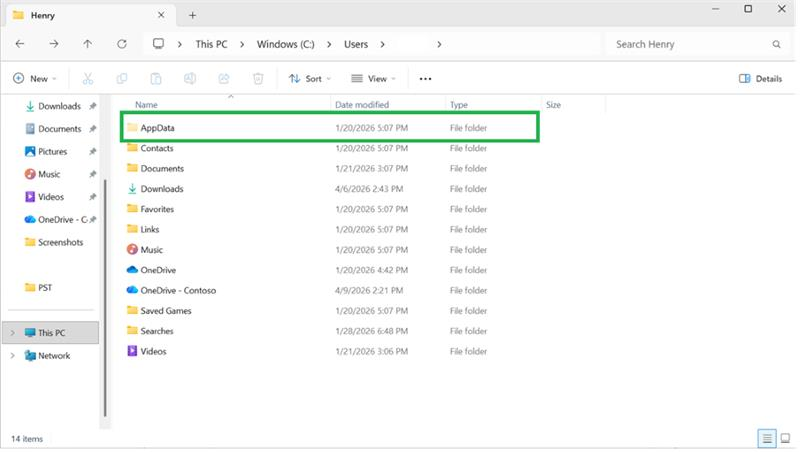Viewport: 800px width, 452px height.
Task: Open the Sort dropdown menu
Action: (x=310, y=79)
